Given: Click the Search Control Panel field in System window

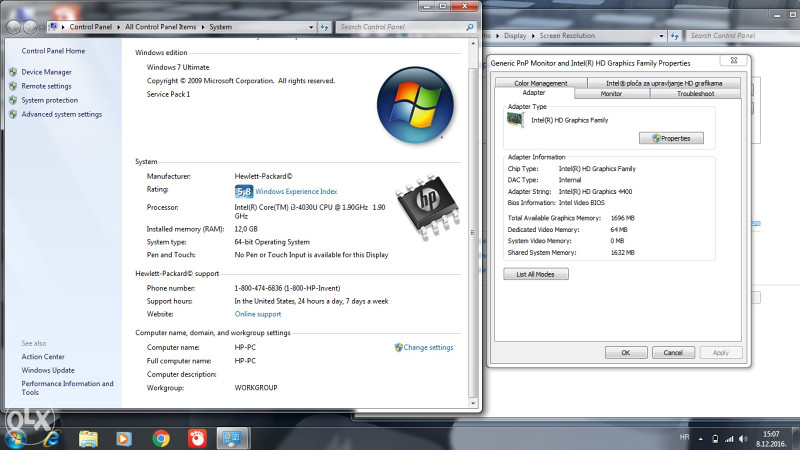Looking at the screenshot, I should (401, 27).
